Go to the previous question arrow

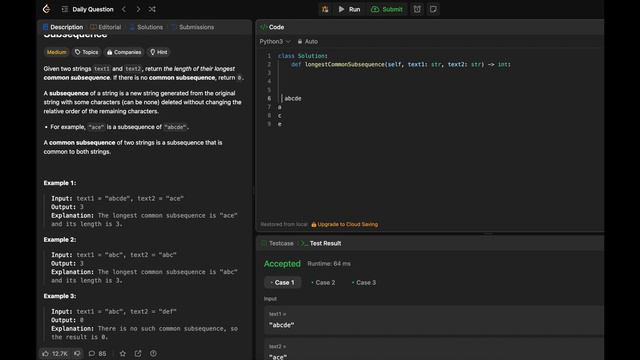(x=124, y=9)
